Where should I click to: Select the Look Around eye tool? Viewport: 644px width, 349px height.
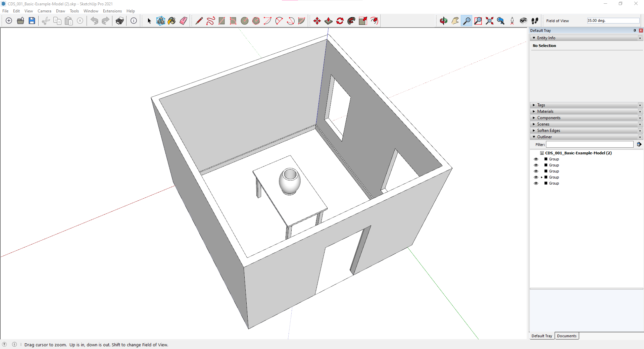pyautogui.click(x=524, y=21)
